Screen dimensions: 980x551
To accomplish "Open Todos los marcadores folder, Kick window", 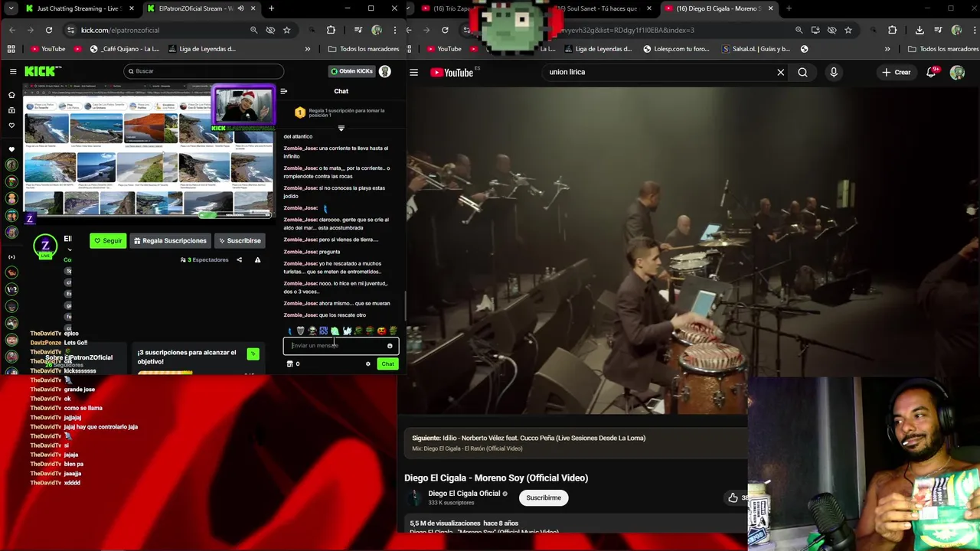I will click(363, 49).
